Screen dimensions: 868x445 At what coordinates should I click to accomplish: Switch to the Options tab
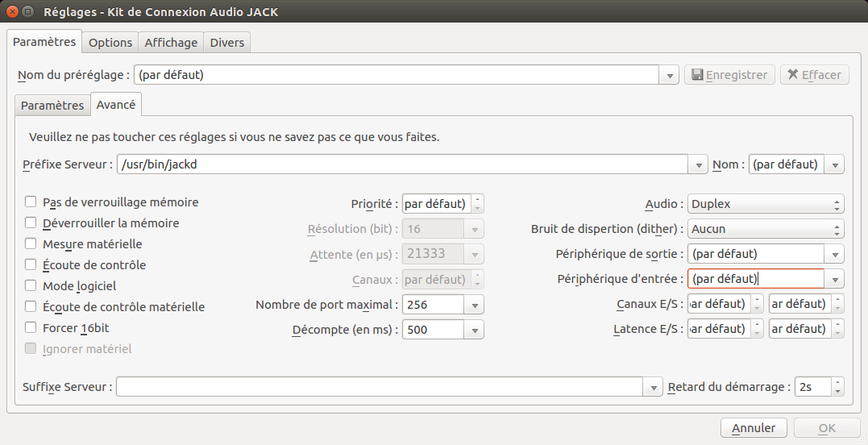[110, 43]
